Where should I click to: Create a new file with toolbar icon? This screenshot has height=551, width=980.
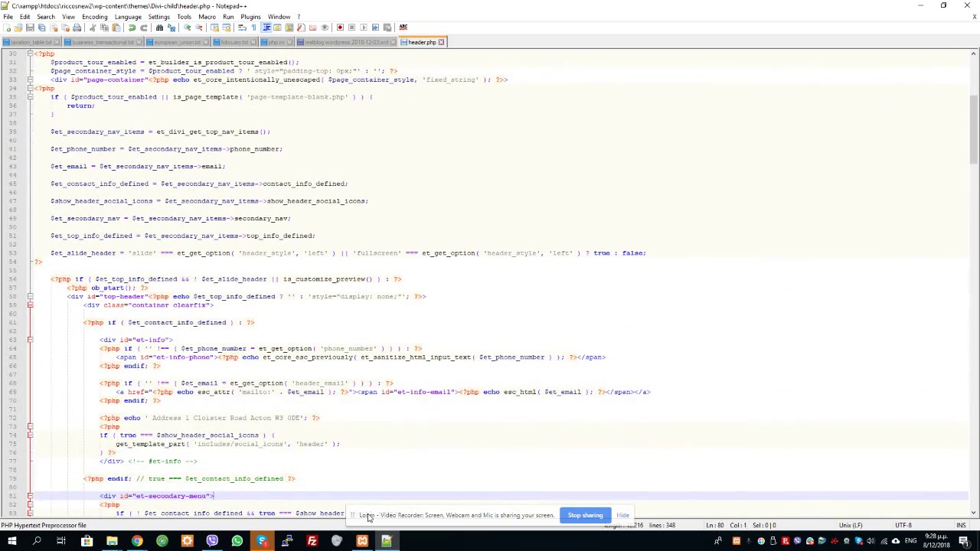7,28
